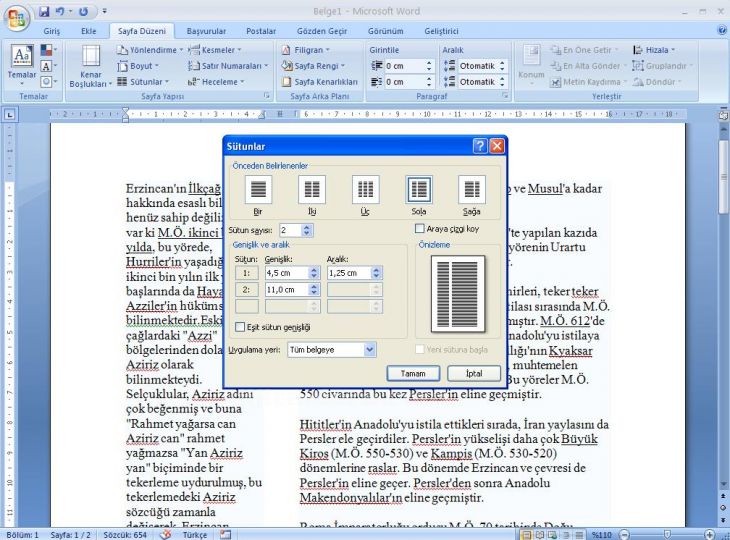The height and width of the screenshot is (540, 730).
Task: Click the spacing before Otomatik field
Action: click(478, 66)
